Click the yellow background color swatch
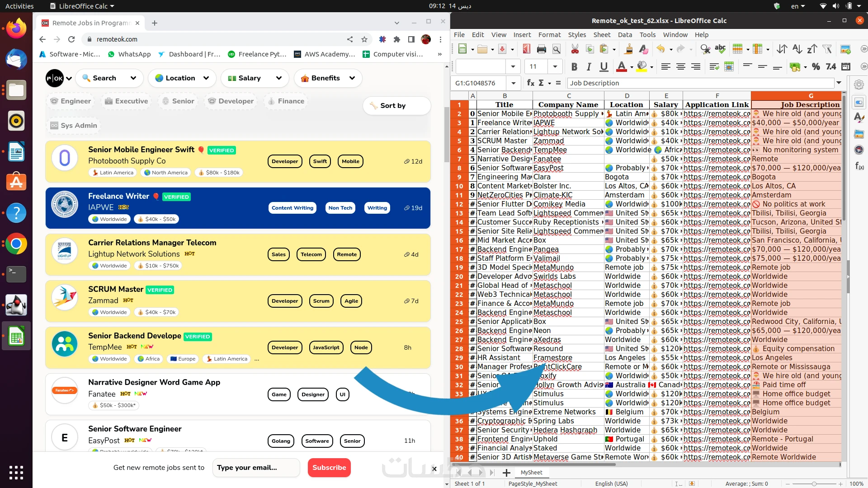The height and width of the screenshot is (488, 868). point(642,67)
